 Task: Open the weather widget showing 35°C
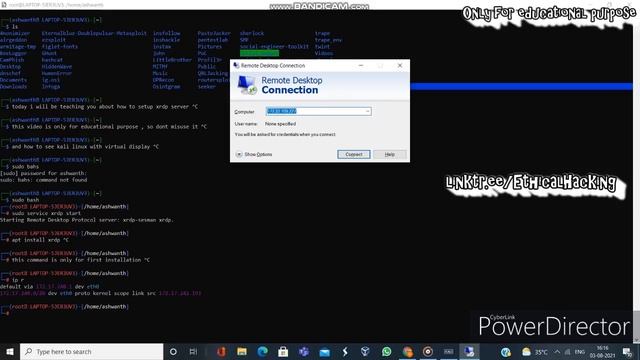[535, 352]
